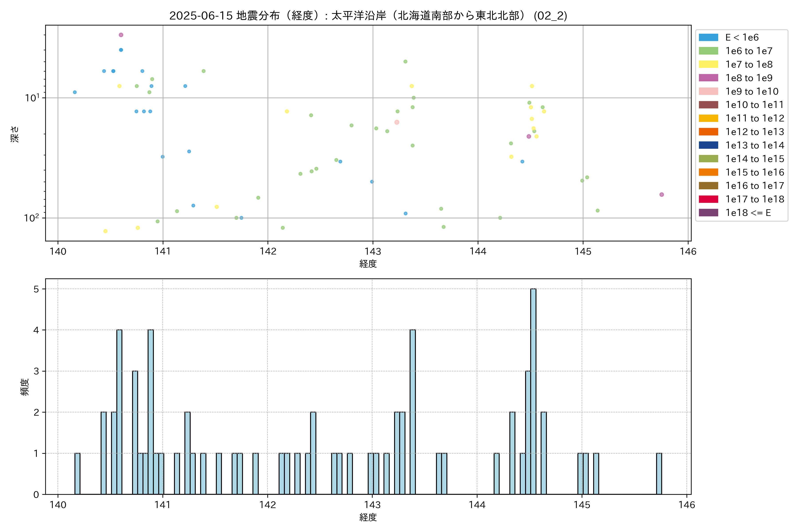The height and width of the screenshot is (532, 798).
Task: Click the topmost purple scatter point near 140.6
Action: point(121,35)
